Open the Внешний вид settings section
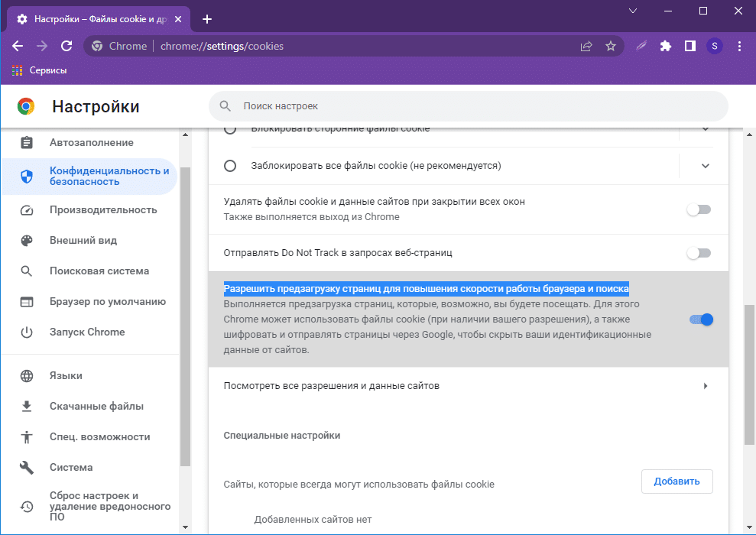Screen dimensions: 756x535 (83, 240)
